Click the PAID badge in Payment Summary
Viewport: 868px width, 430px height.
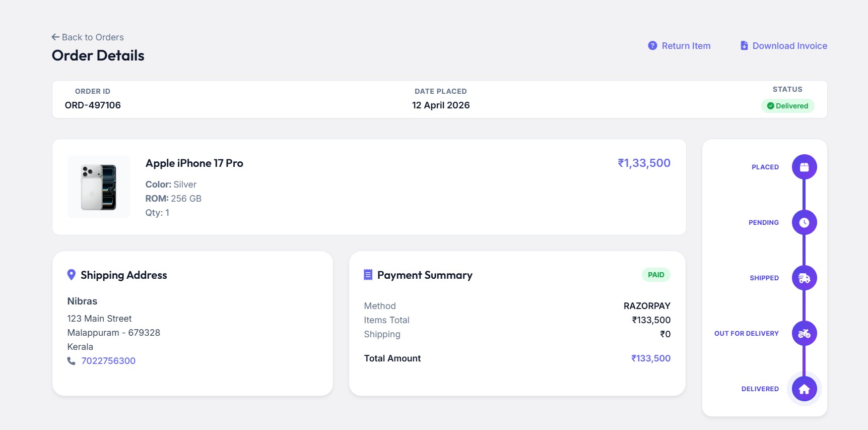point(656,274)
